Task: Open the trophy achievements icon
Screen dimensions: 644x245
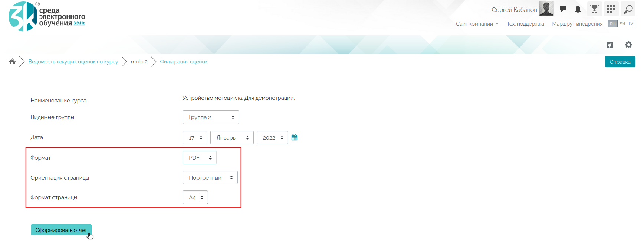Action: tap(594, 9)
